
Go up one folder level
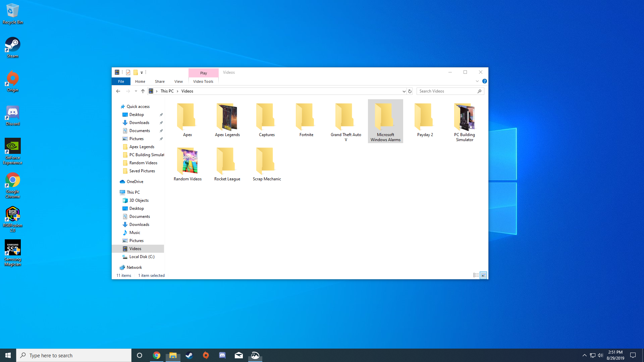pyautogui.click(x=143, y=91)
